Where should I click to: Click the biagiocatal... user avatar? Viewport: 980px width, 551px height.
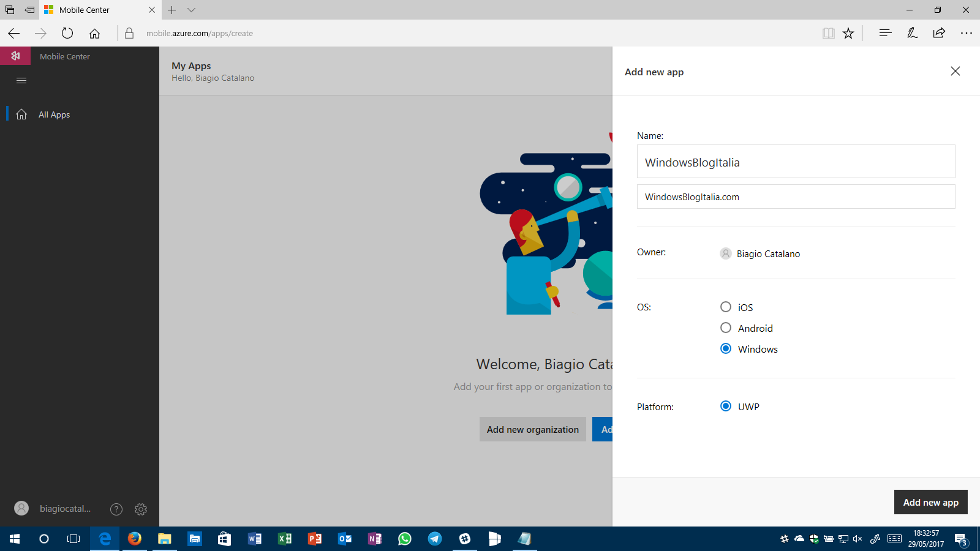coord(21,508)
